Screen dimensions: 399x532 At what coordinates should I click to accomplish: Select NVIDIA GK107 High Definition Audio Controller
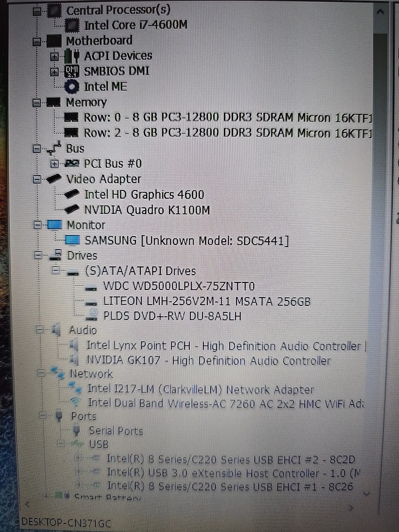[x=209, y=360]
